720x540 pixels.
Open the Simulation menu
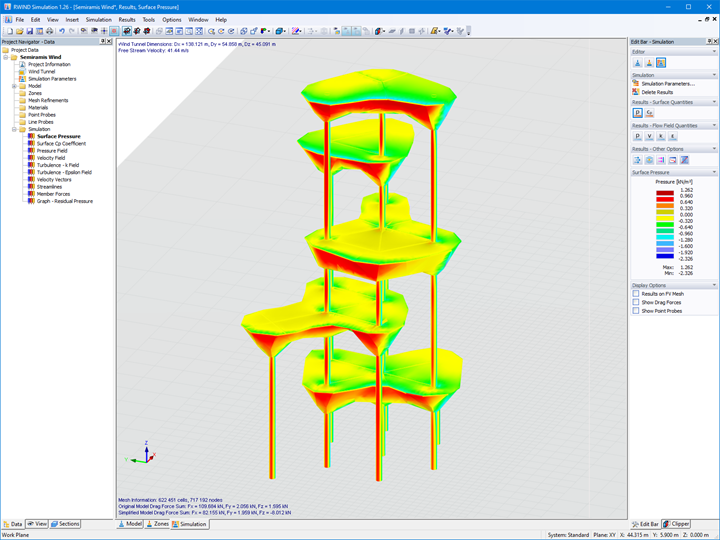tap(98, 20)
